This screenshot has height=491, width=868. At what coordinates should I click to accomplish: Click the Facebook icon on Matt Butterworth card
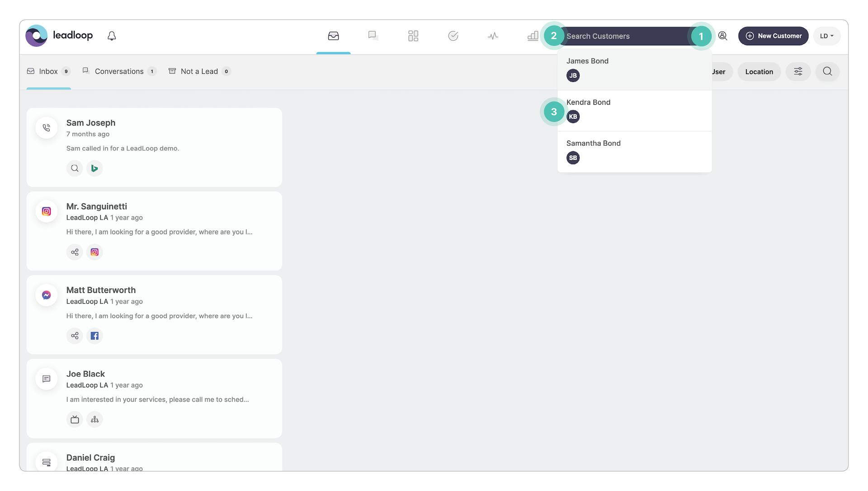[x=94, y=336]
